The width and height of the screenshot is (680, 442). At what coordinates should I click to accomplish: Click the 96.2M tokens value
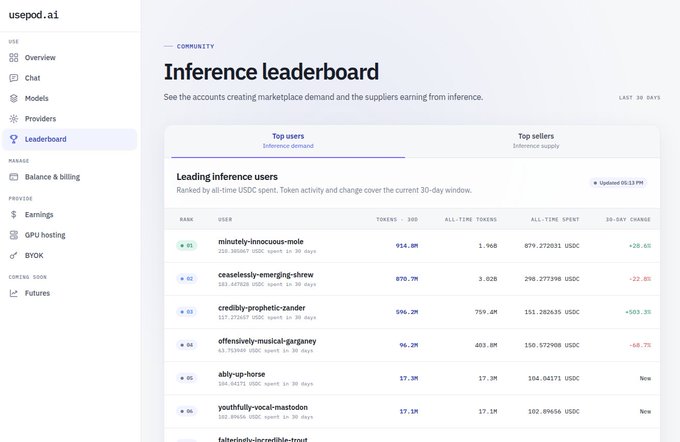(x=409, y=345)
